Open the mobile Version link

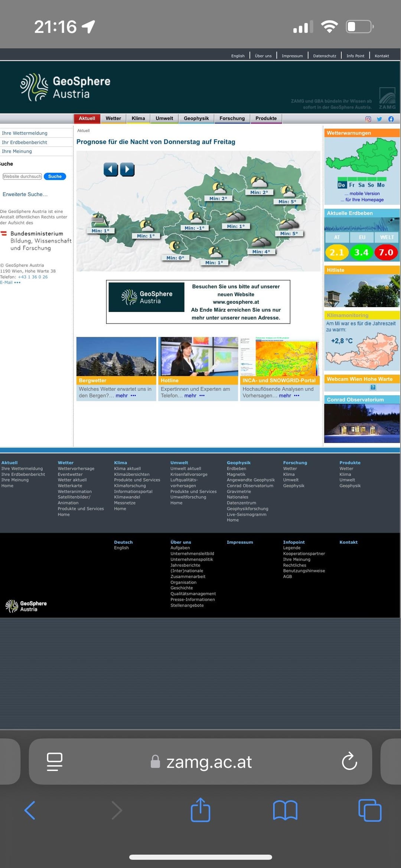click(364, 194)
